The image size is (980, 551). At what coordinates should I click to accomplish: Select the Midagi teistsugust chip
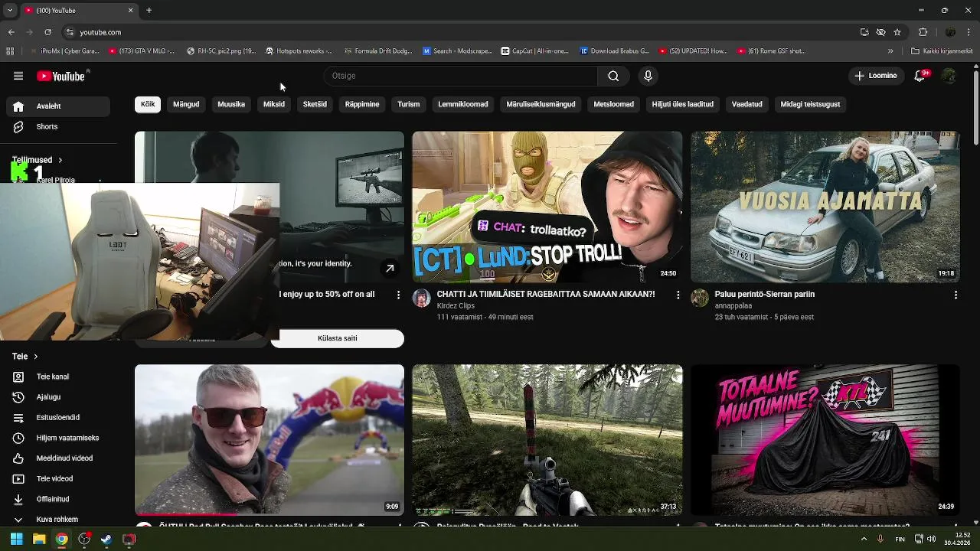[810, 104]
